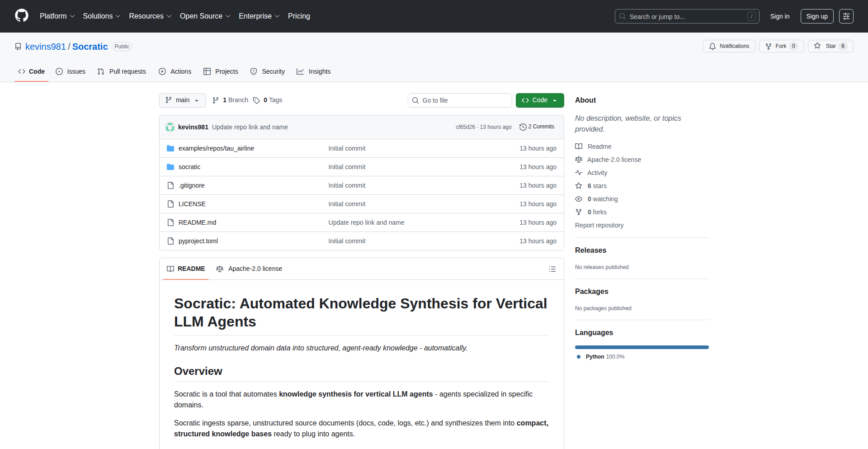This screenshot has height=449, width=868.
Task: Click the Python 100% language bar
Action: [642, 347]
